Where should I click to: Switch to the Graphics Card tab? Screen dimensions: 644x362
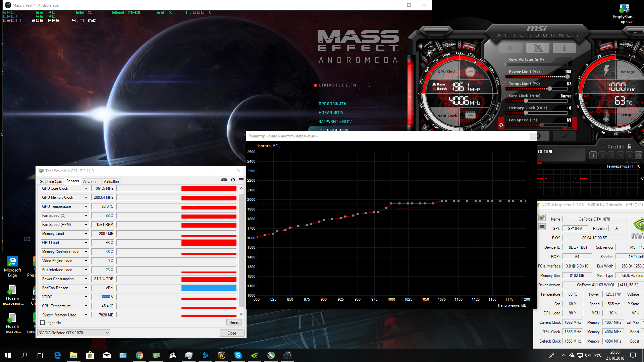point(51,182)
